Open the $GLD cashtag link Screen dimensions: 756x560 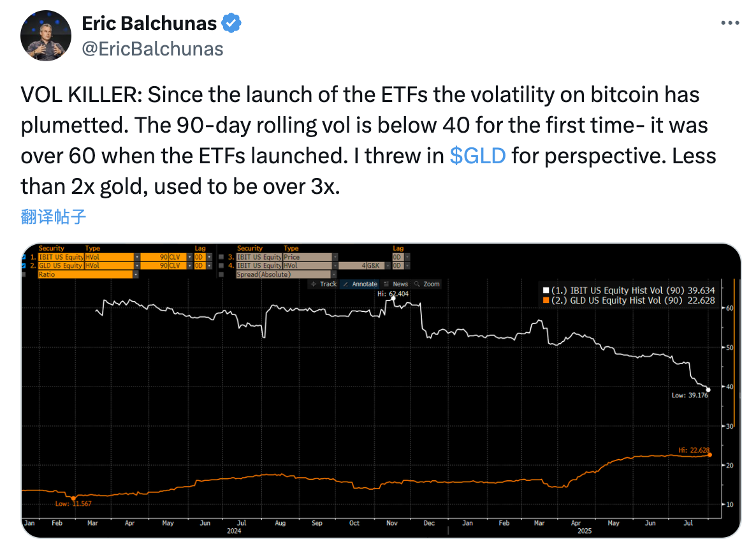(x=477, y=156)
